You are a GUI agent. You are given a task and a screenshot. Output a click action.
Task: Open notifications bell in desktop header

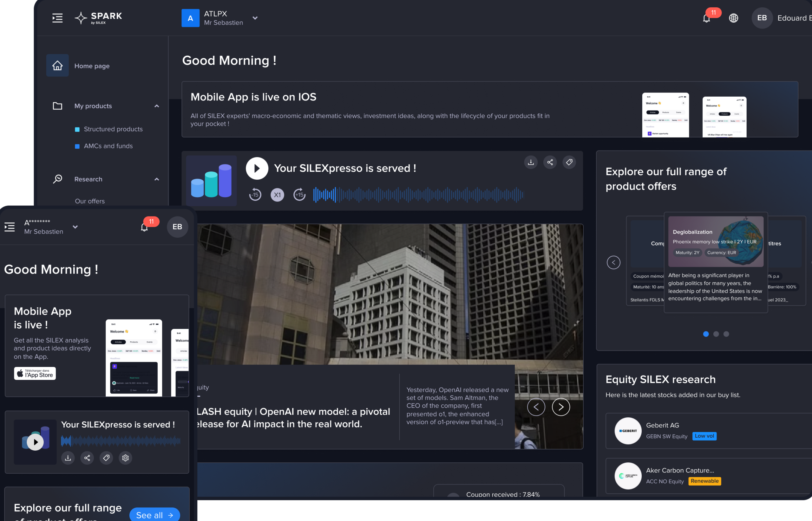click(706, 18)
